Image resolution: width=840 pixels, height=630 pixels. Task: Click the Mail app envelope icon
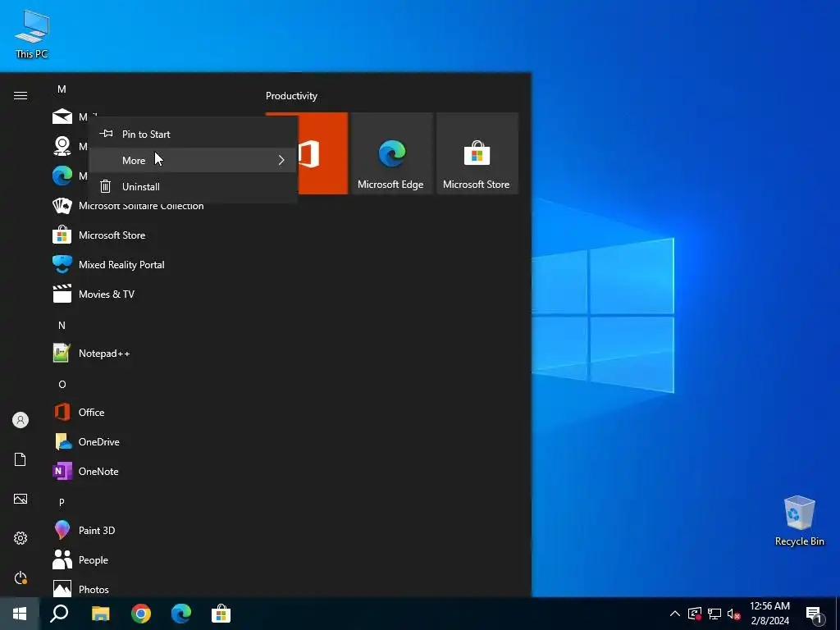pos(62,116)
